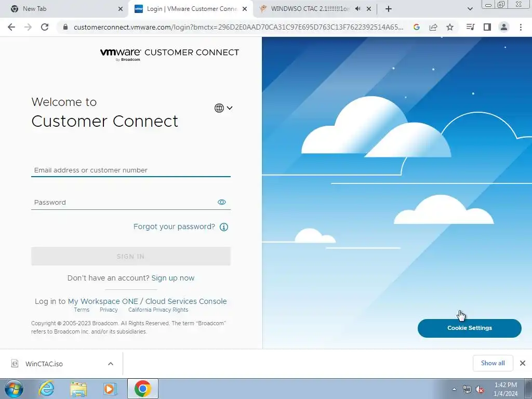Open the Privacy link
The image size is (532, 399).
(x=109, y=310)
